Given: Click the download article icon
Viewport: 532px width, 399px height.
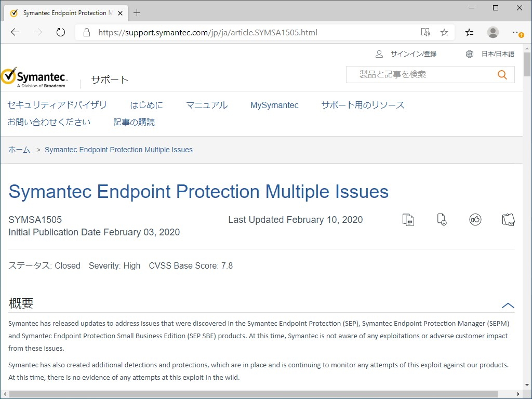Looking at the screenshot, I should point(442,220).
